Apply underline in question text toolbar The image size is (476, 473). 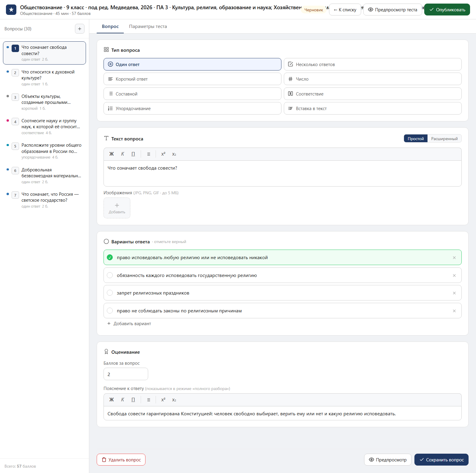[x=133, y=154]
